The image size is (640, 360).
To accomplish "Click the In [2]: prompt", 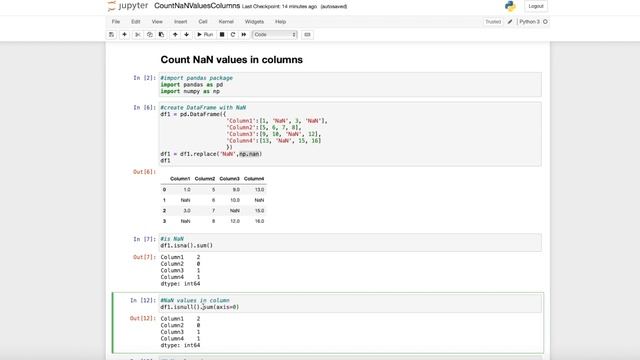I will (x=144, y=78).
